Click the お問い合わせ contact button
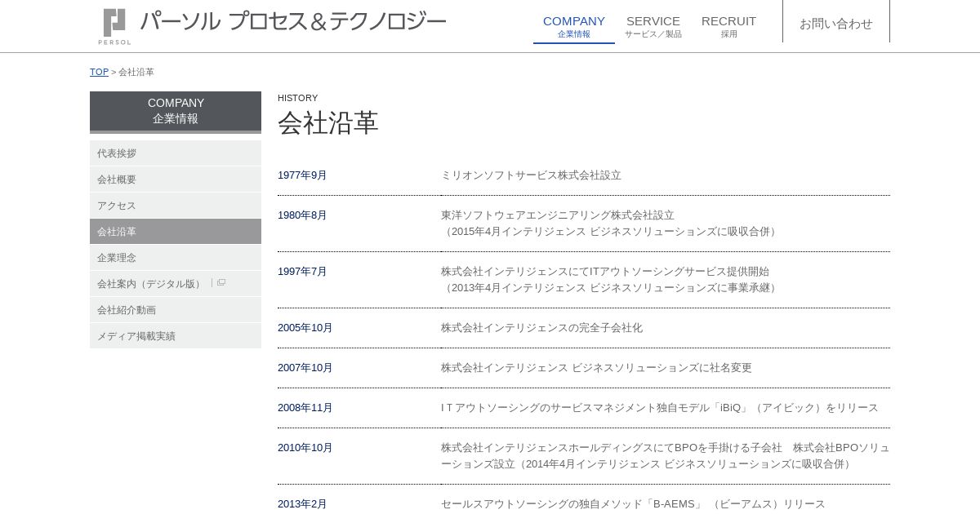This screenshot has width=980, height=514. click(836, 24)
